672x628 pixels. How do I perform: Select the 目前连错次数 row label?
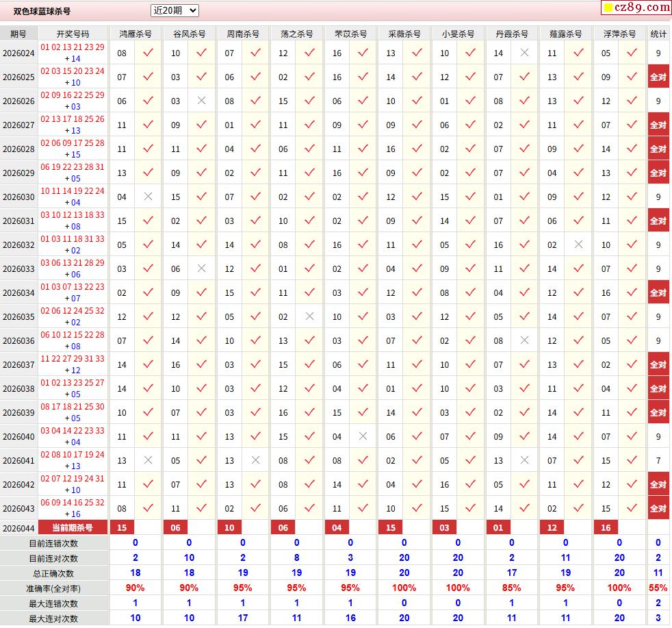(x=53, y=544)
